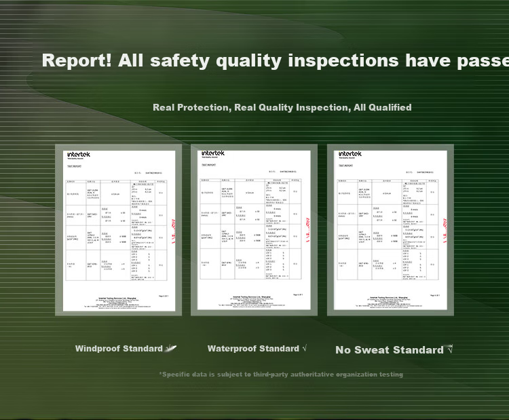
Task: Click the Intertek logo on the Waterproof report
Action: coord(213,153)
